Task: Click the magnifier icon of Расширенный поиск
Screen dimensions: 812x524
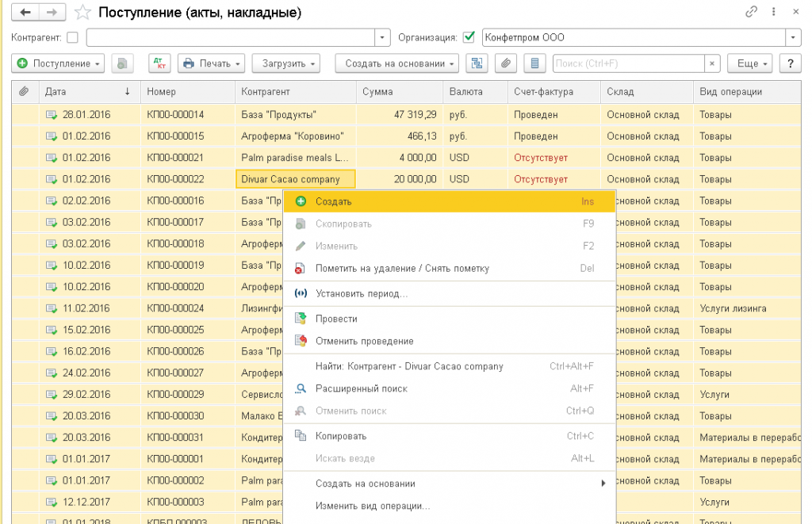Action: 301,388
